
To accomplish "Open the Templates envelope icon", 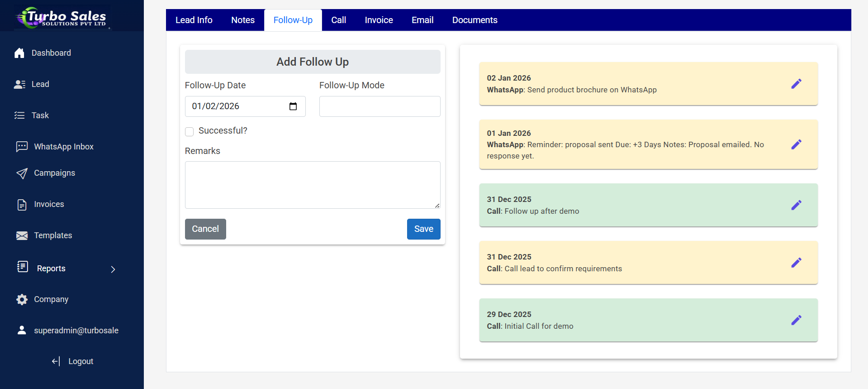I will click(22, 235).
